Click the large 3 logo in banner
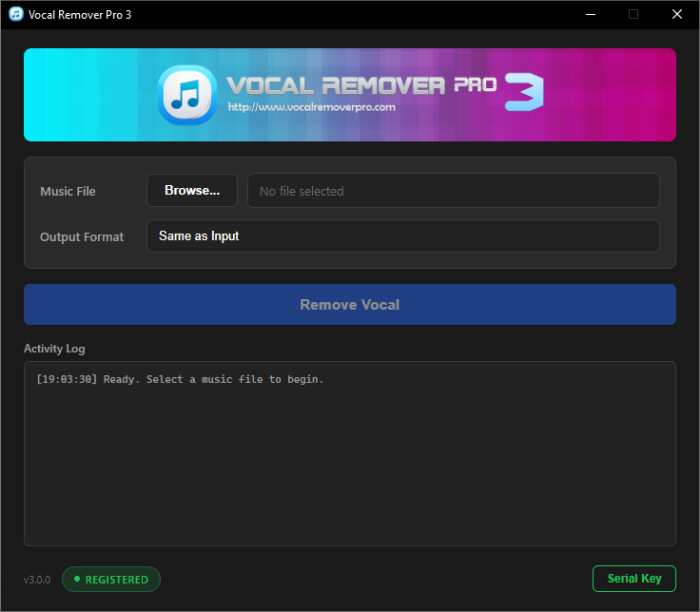The height and width of the screenshot is (612, 700). [x=524, y=92]
